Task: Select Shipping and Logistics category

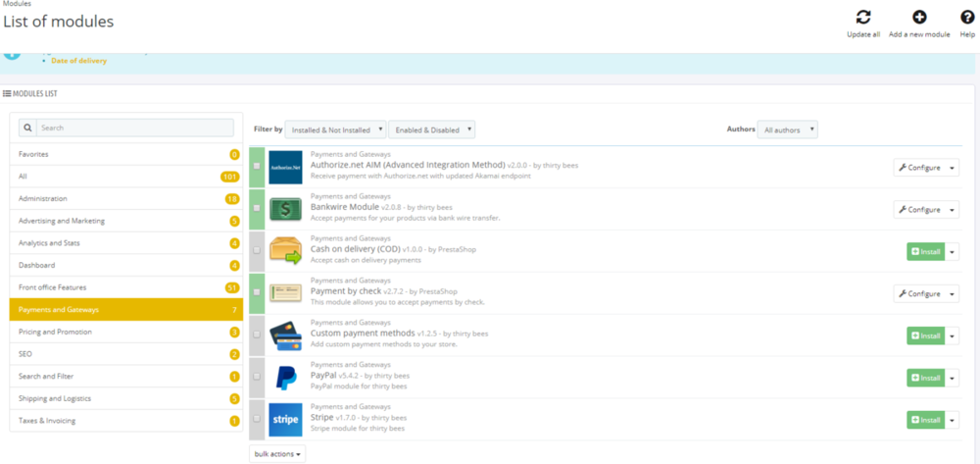Action: click(x=126, y=398)
